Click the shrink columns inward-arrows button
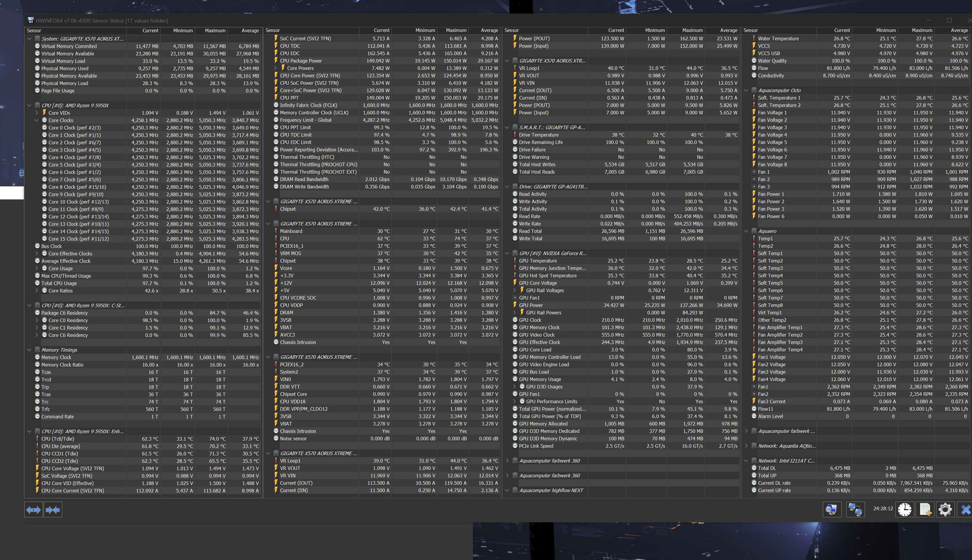 (53, 510)
